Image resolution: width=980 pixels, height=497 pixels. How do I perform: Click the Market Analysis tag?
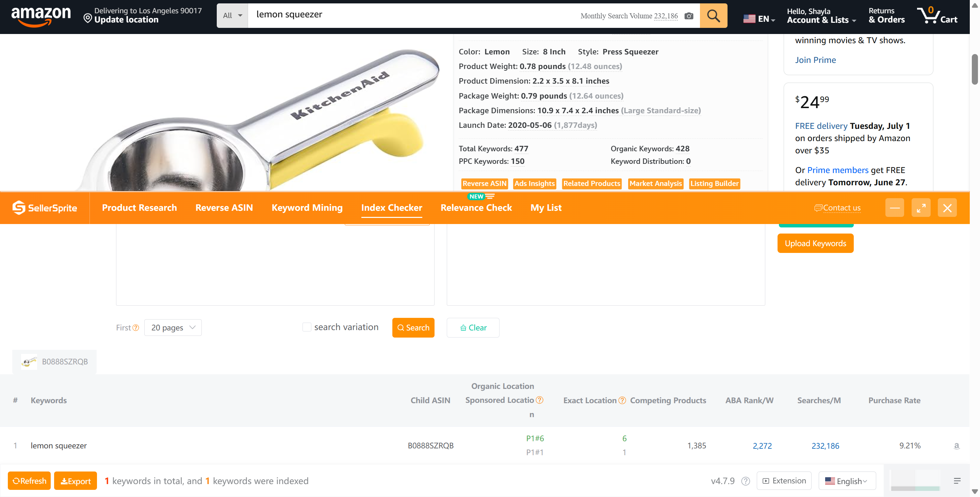pos(655,184)
